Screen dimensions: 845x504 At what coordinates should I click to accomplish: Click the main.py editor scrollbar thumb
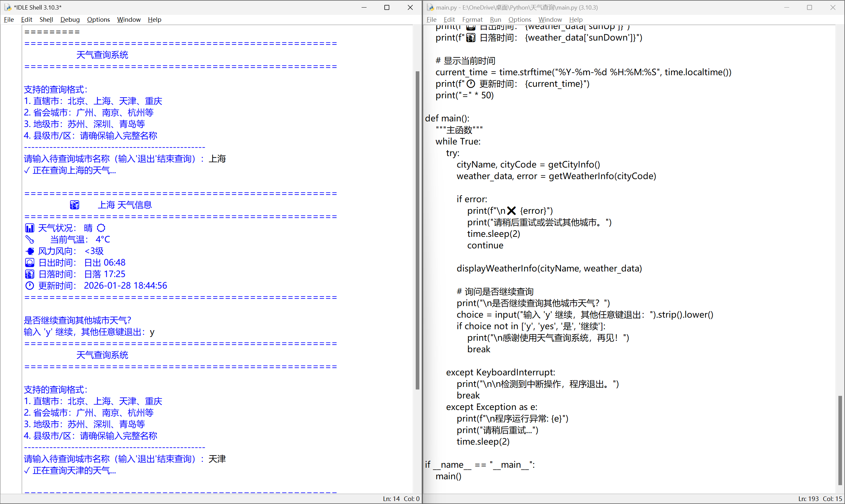(840, 440)
